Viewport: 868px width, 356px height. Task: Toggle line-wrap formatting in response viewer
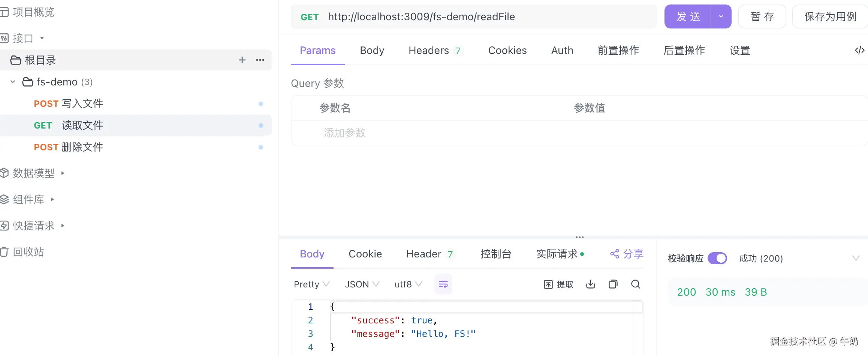(x=443, y=284)
